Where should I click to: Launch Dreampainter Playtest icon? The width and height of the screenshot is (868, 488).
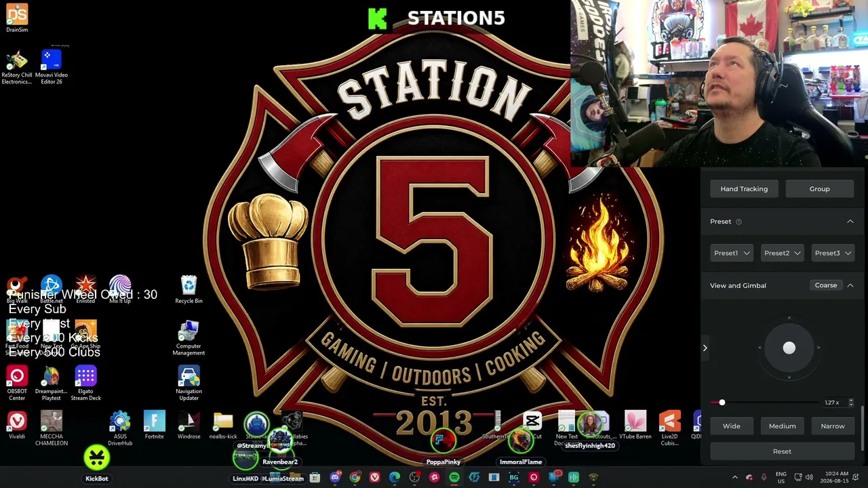tap(52, 384)
